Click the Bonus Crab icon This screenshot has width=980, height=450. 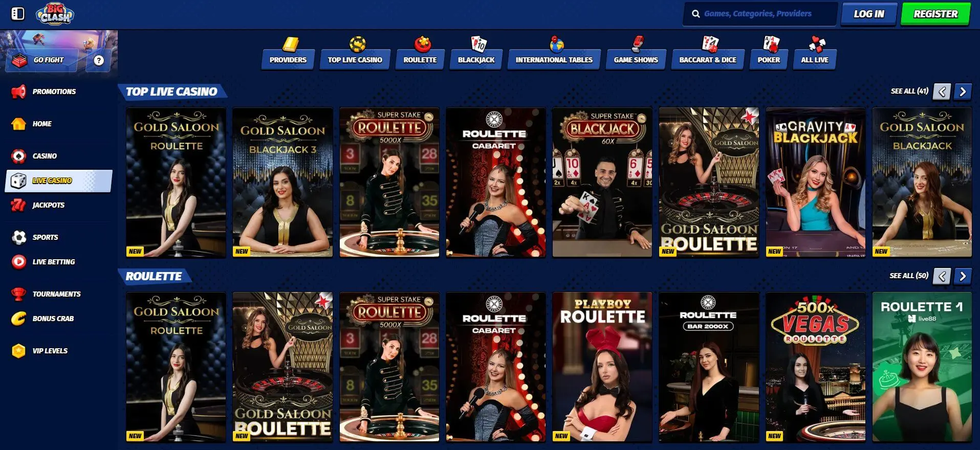coord(18,319)
